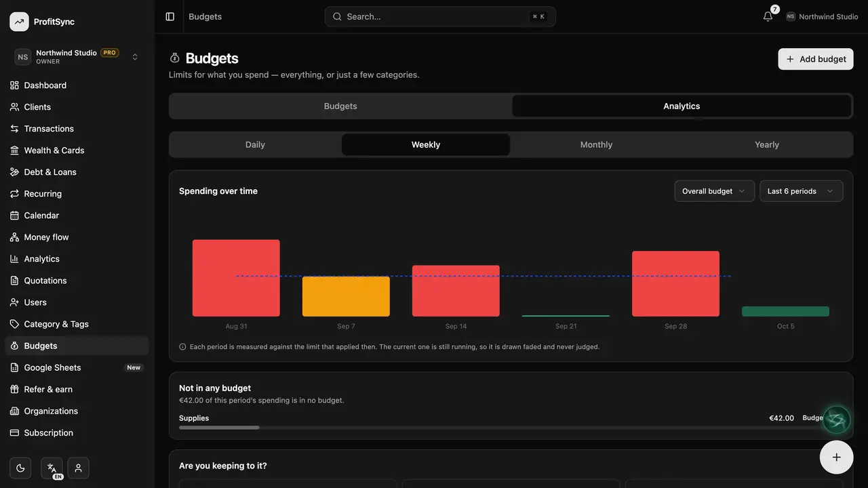Click the Users menu item
Viewport: 868px width, 488px height.
(x=77, y=302)
